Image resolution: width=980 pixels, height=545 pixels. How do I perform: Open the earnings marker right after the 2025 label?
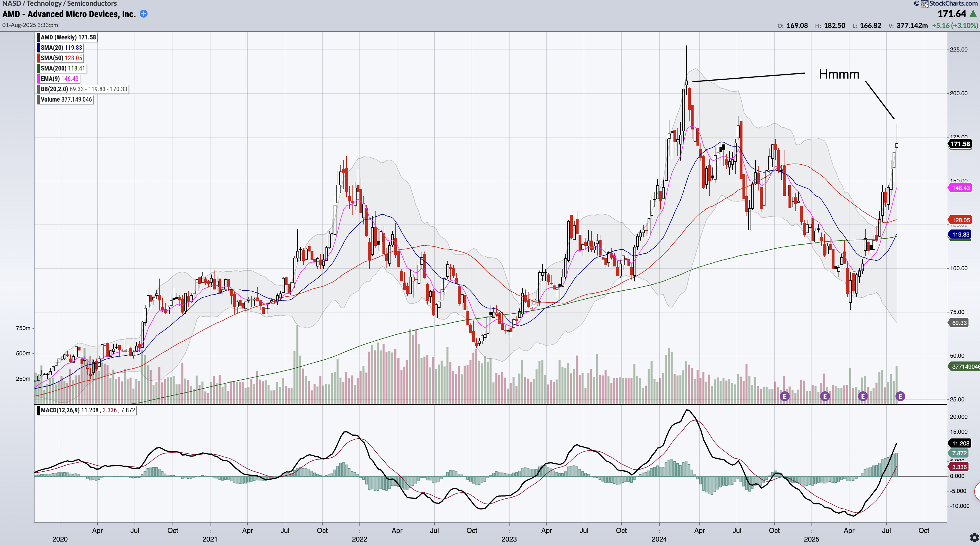824,396
